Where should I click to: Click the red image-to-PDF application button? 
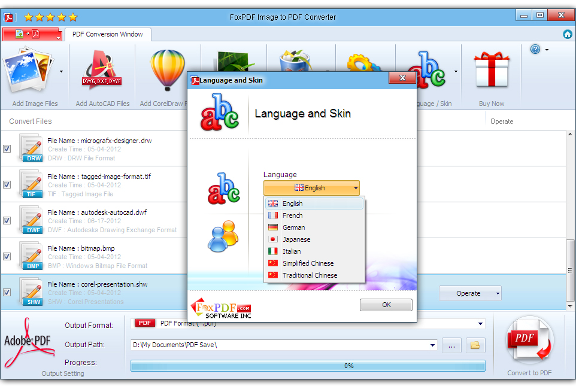pyautogui.click(x=32, y=34)
